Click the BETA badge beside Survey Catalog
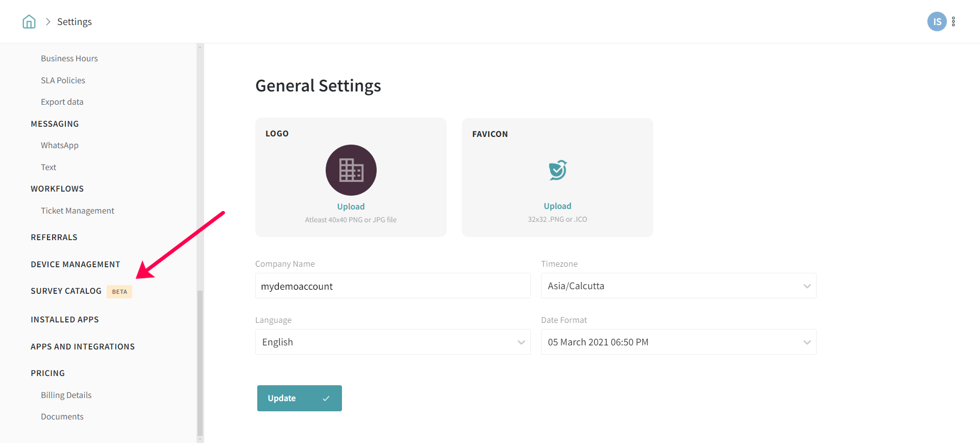The height and width of the screenshot is (444, 980). click(119, 292)
